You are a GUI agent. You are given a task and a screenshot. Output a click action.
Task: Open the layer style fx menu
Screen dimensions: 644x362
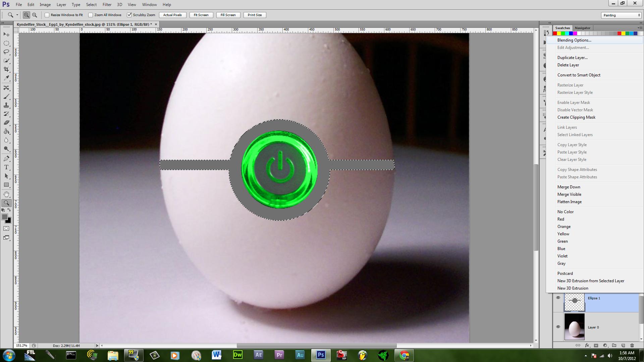[587, 345]
